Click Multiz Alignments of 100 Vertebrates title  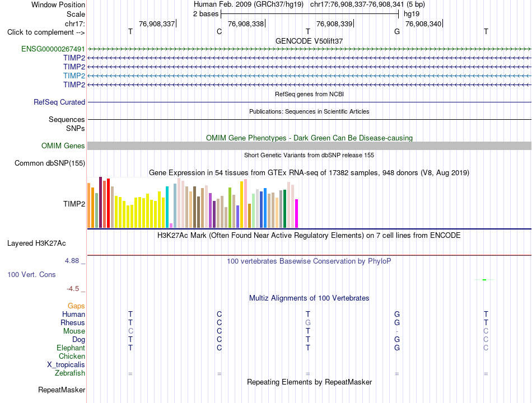[309, 298]
